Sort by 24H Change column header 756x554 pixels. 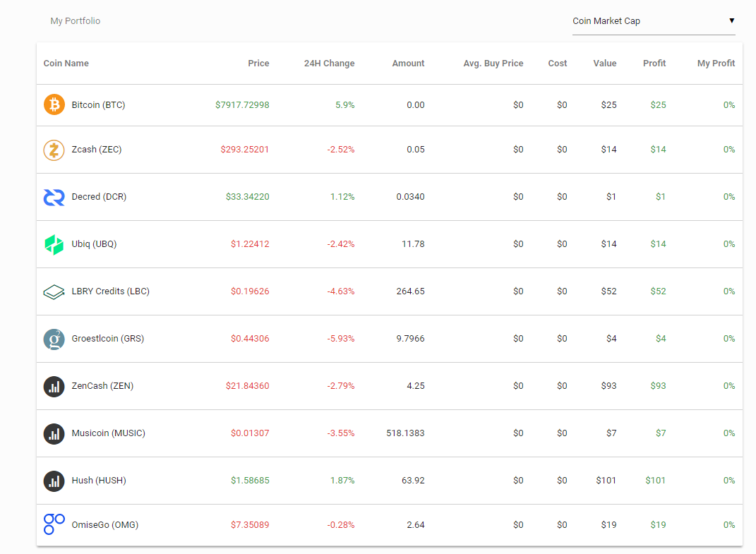click(330, 63)
